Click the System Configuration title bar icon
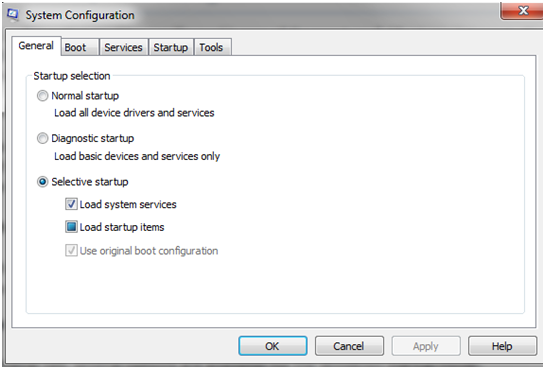545x369 pixels. [13, 15]
